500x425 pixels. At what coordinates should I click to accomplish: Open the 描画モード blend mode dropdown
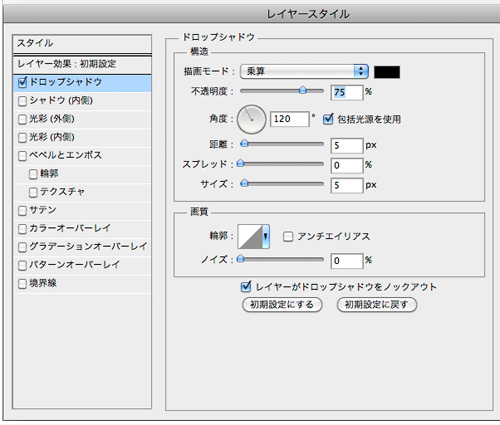(x=304, y=71)
